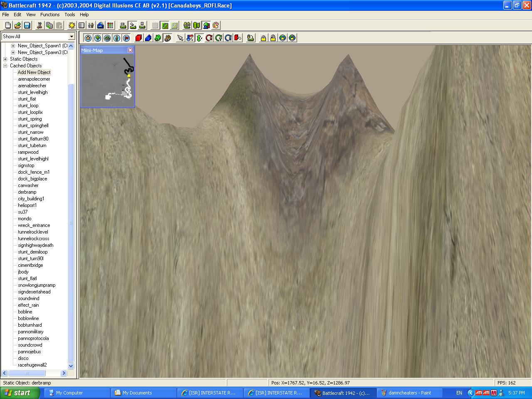Screen dimensions: 532x399
Task: Select carwasher in cached objects list
Action: pyautogui.click(x=28, y=185)
